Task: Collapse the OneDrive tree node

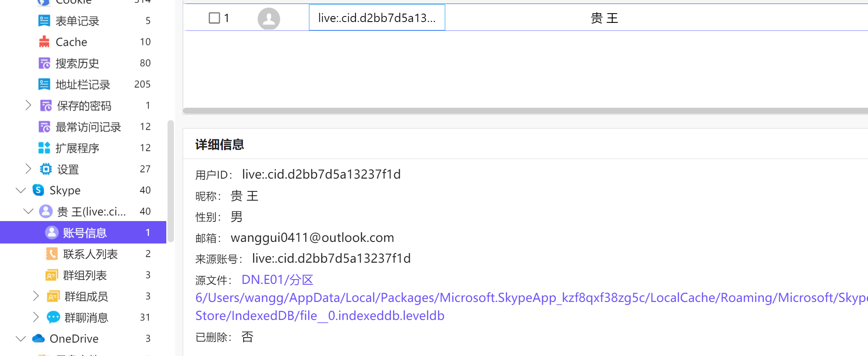Action: (21, 339)
